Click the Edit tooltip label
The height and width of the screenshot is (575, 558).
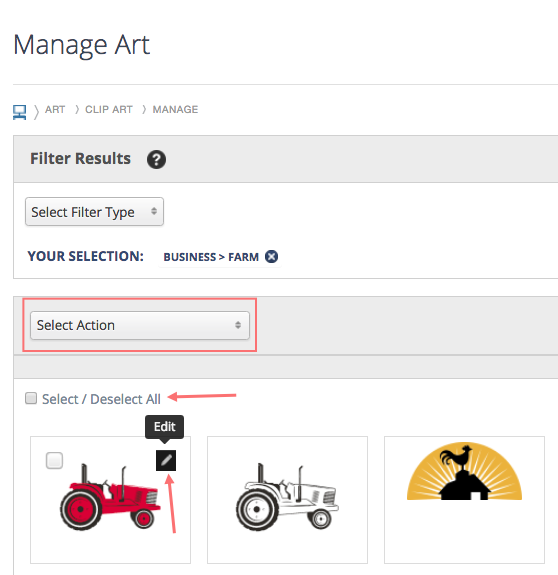point(165,427)
